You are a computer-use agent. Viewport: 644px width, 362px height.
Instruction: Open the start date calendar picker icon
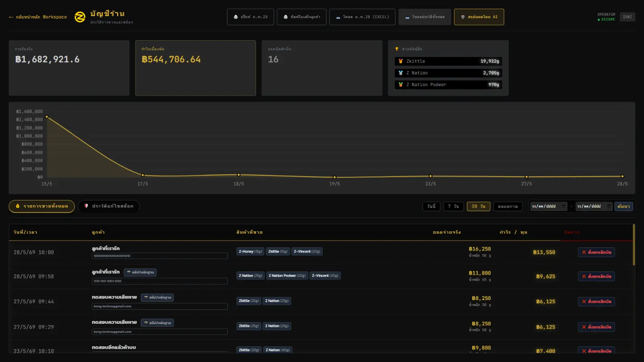click(x=563, y=206)
